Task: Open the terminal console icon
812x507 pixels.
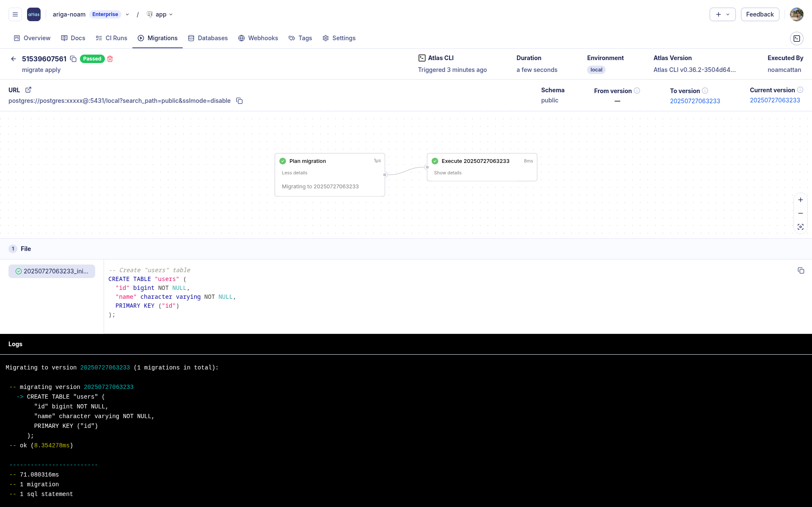Action: [x=796, y=38]
